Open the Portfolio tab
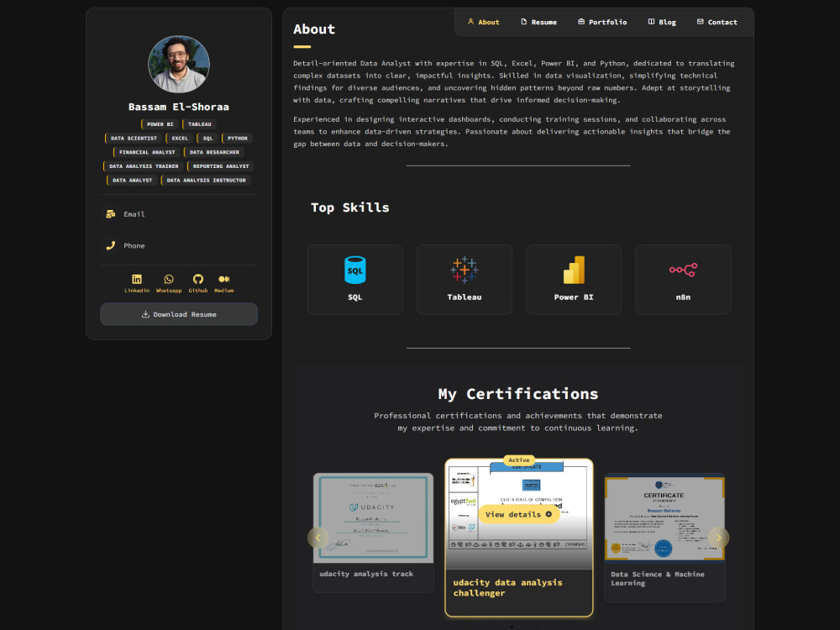 click(602, 22)
